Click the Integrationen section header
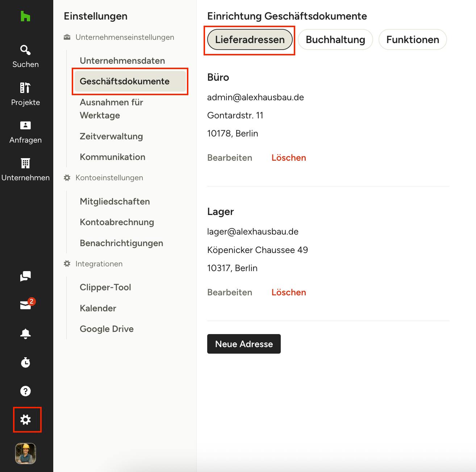 tap(99, 264)
